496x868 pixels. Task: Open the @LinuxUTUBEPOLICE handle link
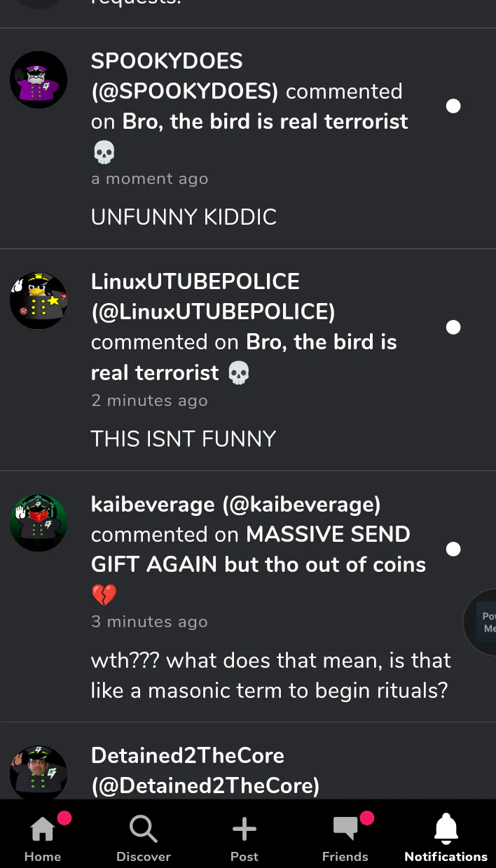click(x=213, y=311)
